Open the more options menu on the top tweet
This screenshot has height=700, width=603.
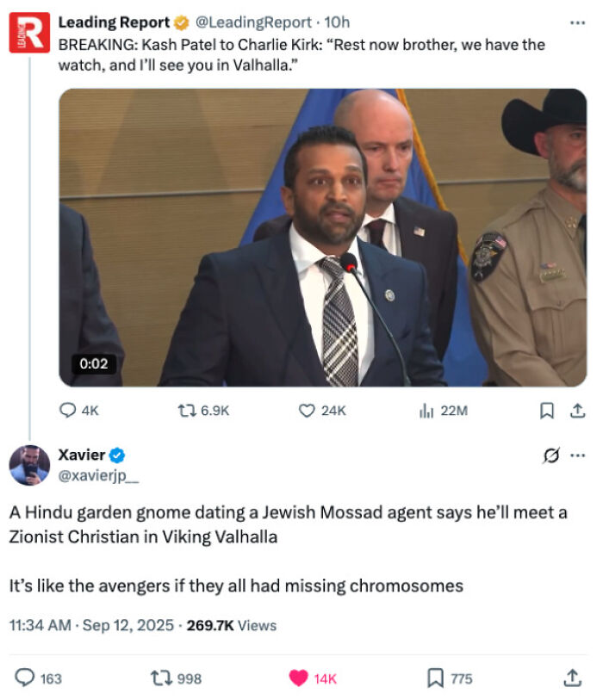tap(578, 22)
